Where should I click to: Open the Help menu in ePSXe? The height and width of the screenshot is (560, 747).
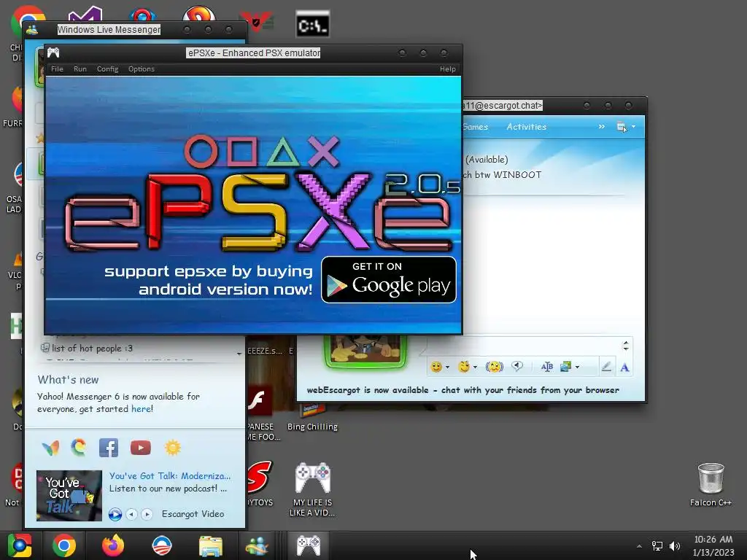pyautogui.click(x=447, y=69)
